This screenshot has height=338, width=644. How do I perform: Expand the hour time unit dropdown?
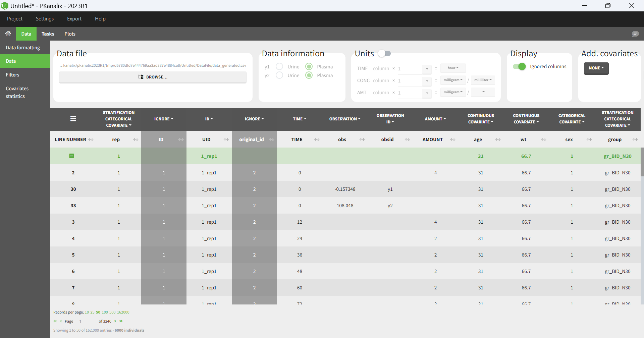(x=453, y=68)
